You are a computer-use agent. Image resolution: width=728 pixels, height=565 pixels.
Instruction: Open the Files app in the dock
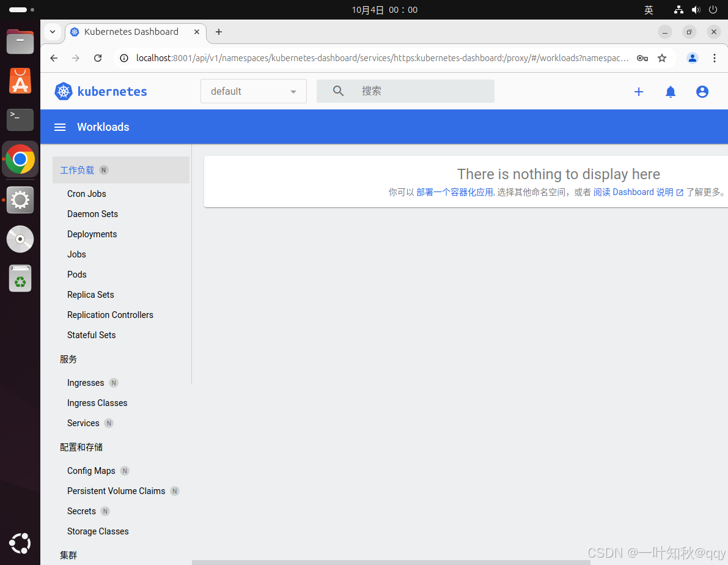20,42
